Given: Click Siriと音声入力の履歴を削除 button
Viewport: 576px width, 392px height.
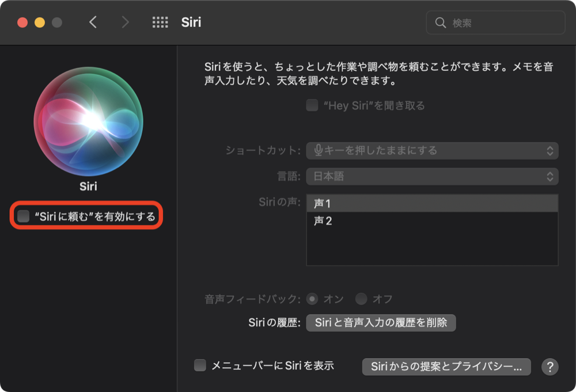Looking at the screenshot, I should (381, 322).
